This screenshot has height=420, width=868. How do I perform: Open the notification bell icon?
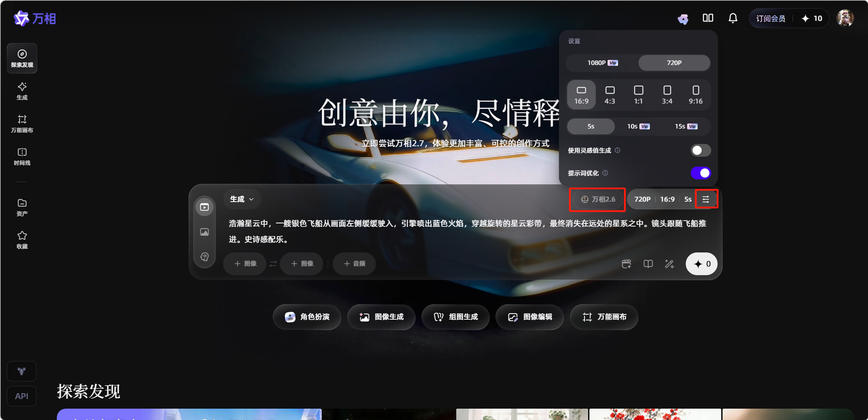coord(733,18)
